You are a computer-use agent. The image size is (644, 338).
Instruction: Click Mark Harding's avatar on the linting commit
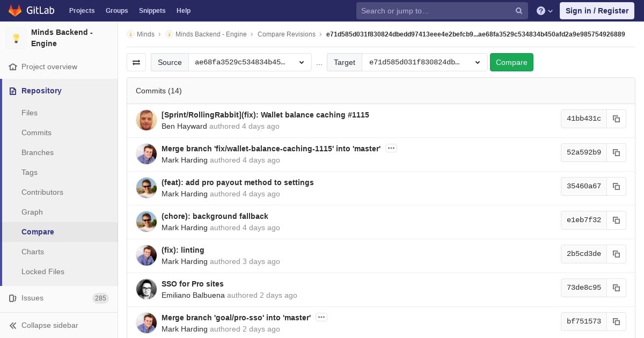[147, 255]
